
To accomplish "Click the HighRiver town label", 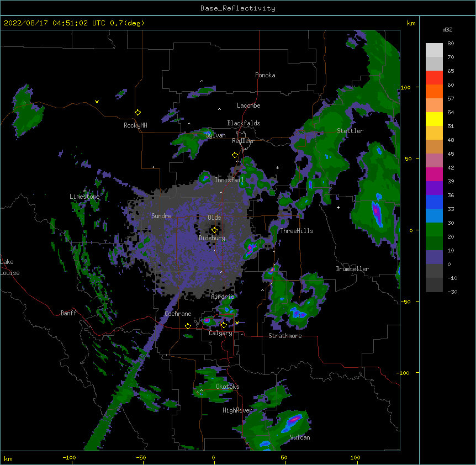I will pyautogui.click(x=237, y=410).
